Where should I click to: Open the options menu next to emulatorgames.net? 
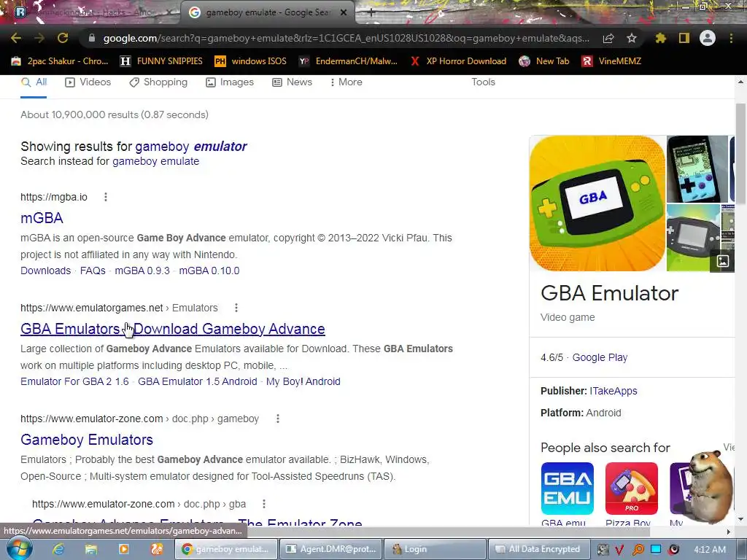pyautogui.click(x=236, y=308)
